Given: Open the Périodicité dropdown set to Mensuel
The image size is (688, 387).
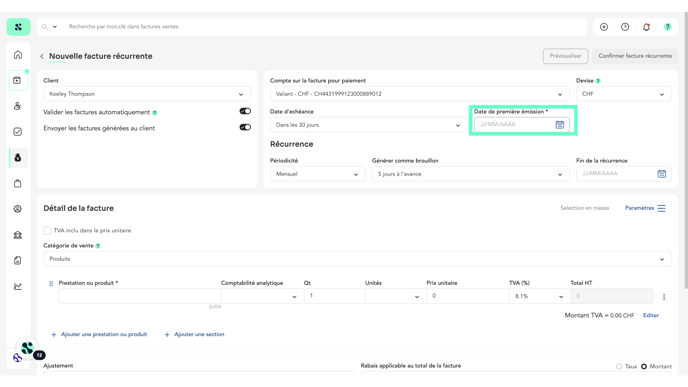Looking at the screenshot, I should (x=318, y=174).
